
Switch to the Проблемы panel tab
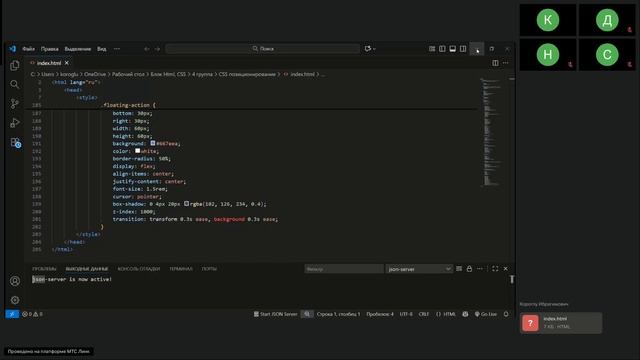point(44,269)
